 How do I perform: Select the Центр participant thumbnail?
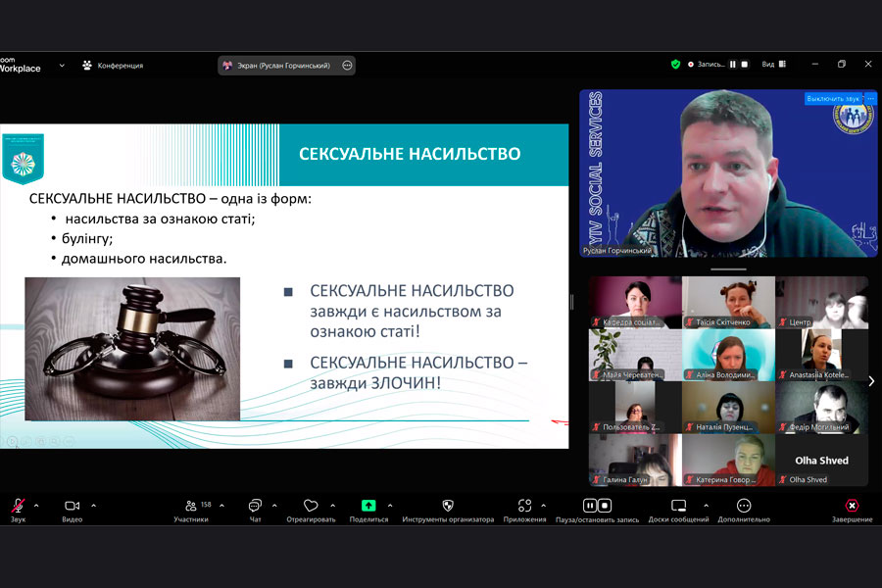point(822,302)
